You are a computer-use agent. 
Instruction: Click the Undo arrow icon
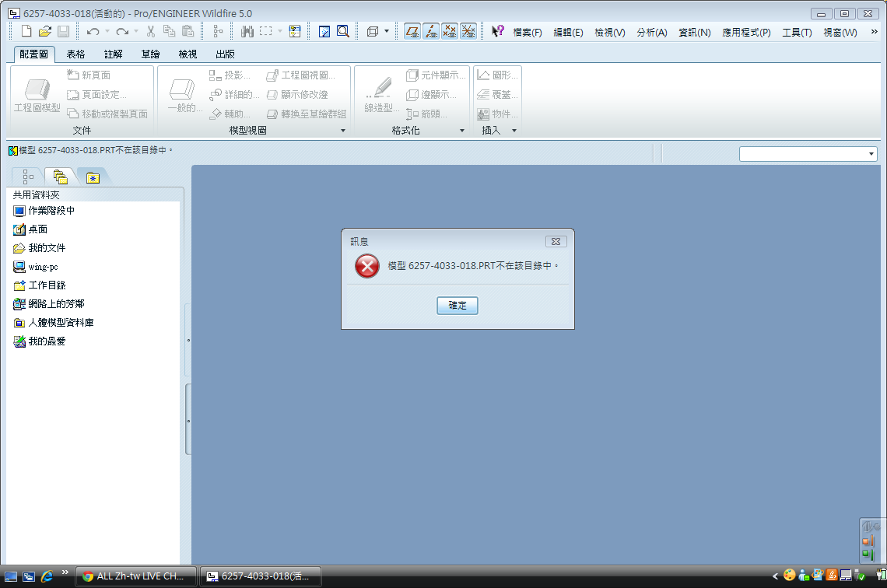[93, 32]
